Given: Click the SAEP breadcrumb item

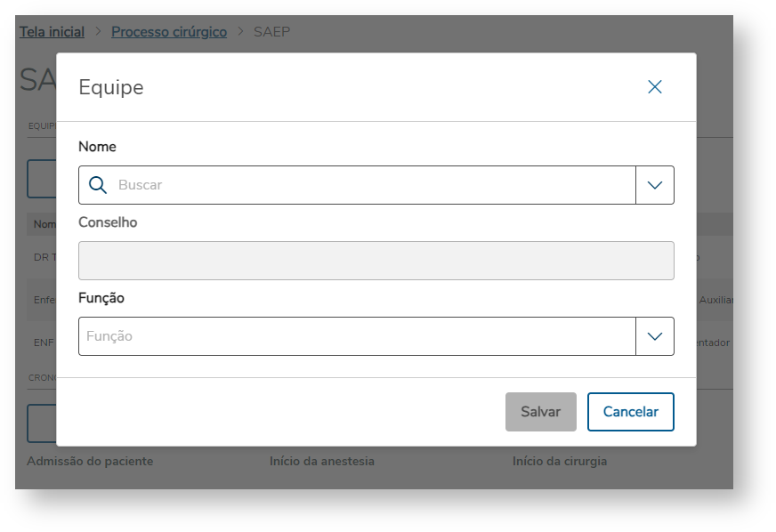Looking at the screenshot, I should pyautogui.click(x=271, y=32).
